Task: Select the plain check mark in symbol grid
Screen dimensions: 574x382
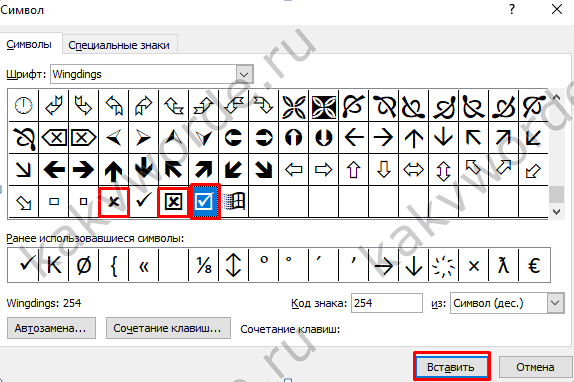Action: click(144, 201)
